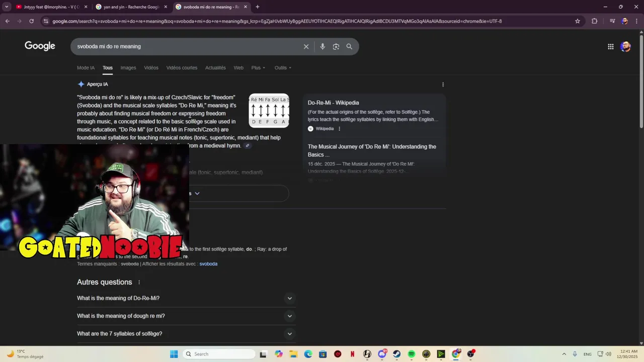Open File Explorer from the taskbar
This screenshot has height=362, width=644.
[293, 354]
